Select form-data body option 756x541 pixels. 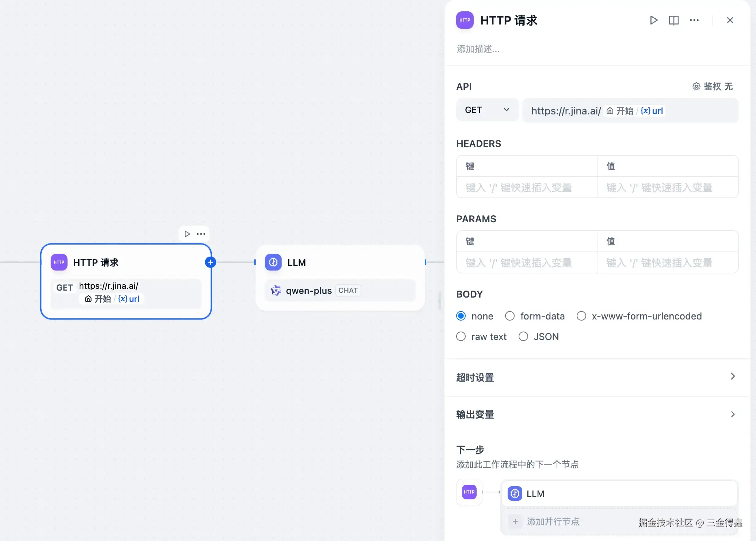pos(510,316)
